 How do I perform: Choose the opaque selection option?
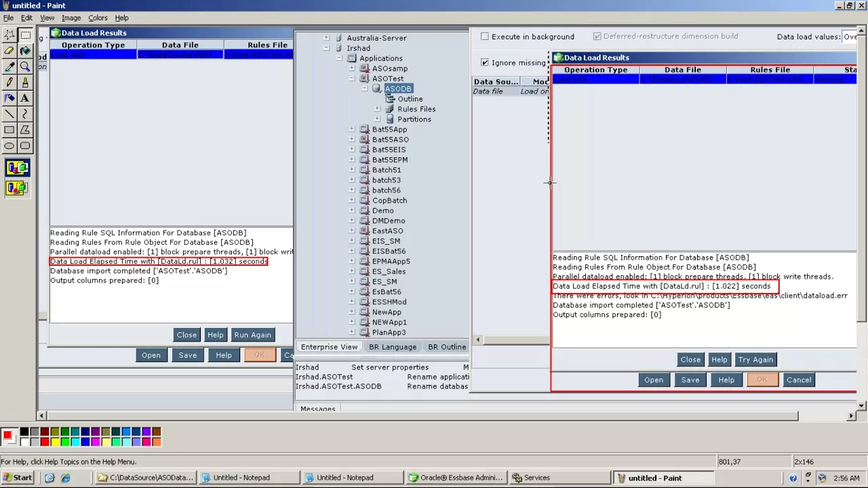[x=18, y=167]
